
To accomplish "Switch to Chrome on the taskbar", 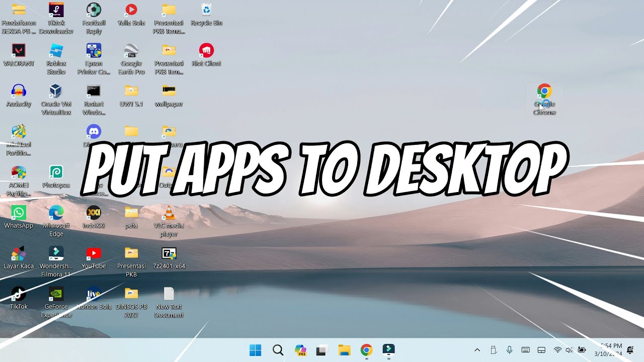I will coord(366,350).
